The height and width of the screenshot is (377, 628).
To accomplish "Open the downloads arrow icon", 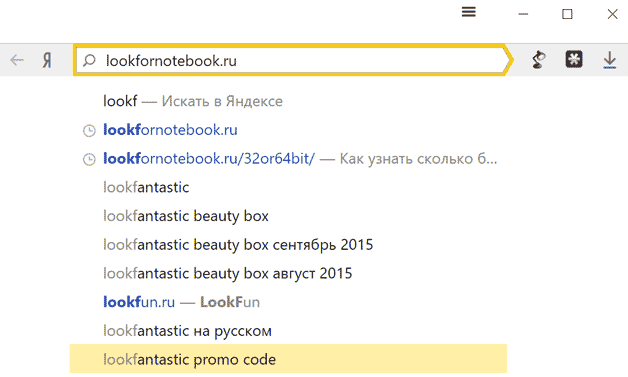I will click(x=610, y=60).
